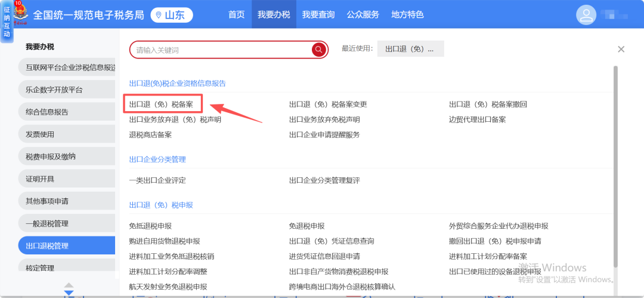Screen dimensions: 644x298
Task: Click the red search magnifier icon
Action: [x=318, y=50]
